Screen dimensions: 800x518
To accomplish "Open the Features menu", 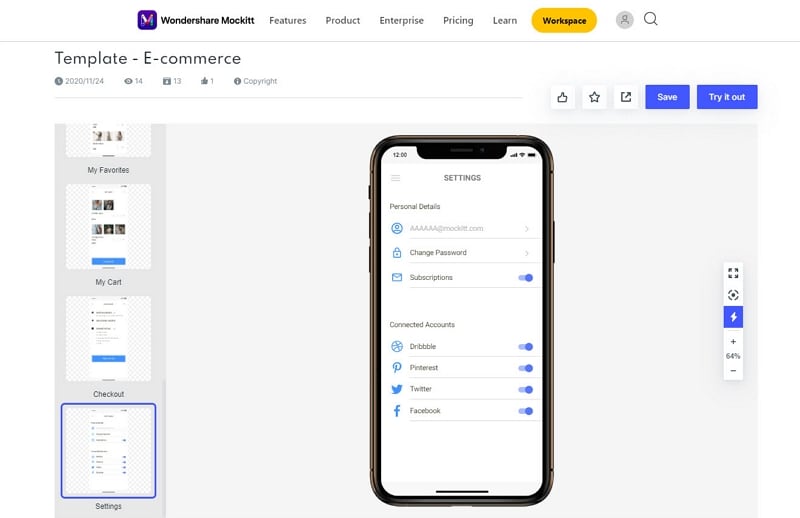I will [288, 20].
